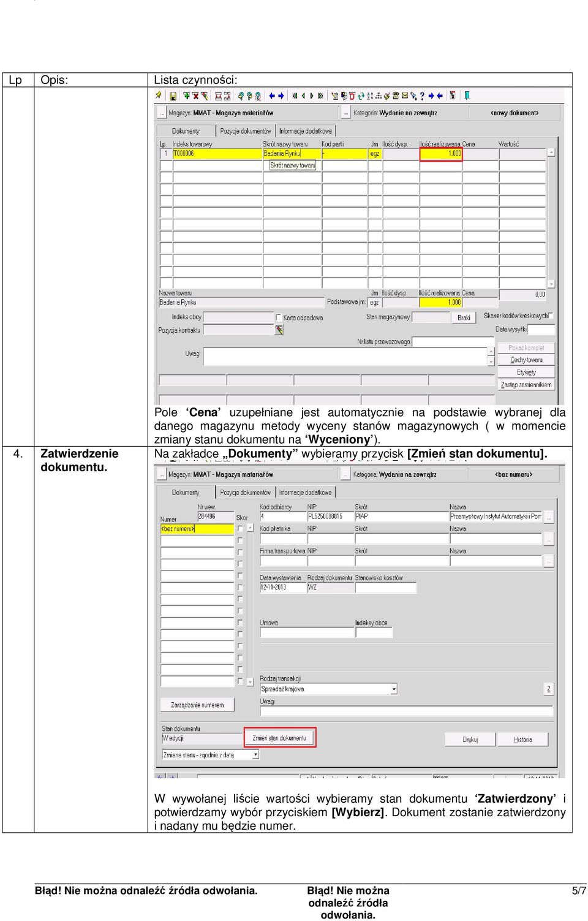588x921 pixels.
Task: Switch to Dokumenty tab in the lower window
Action: [x=186, y=493]
